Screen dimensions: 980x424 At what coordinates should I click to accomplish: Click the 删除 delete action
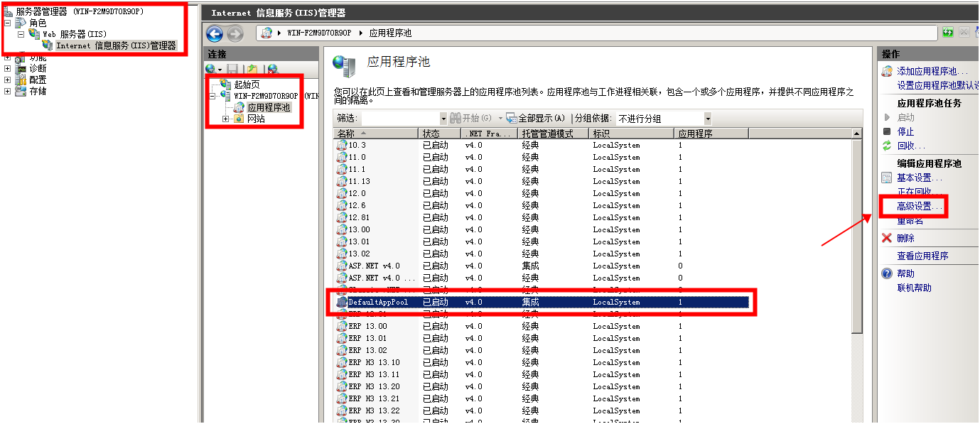click(905, 238)
